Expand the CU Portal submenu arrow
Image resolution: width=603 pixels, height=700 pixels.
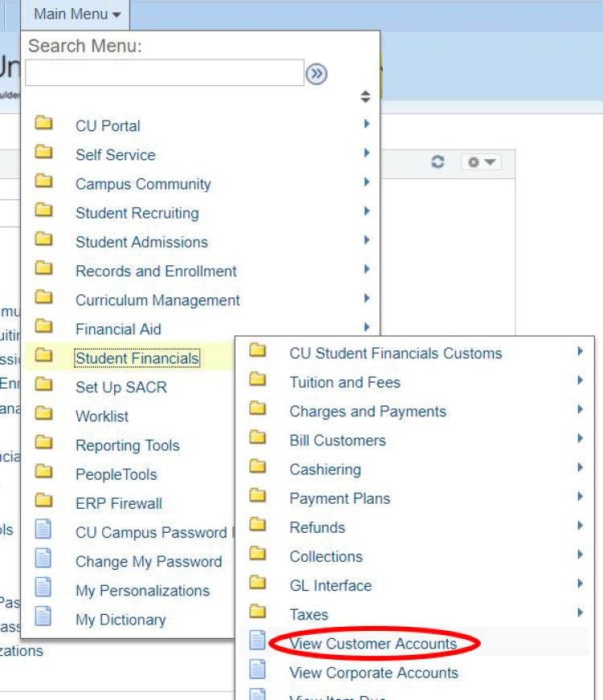click(x=367, y=123)
